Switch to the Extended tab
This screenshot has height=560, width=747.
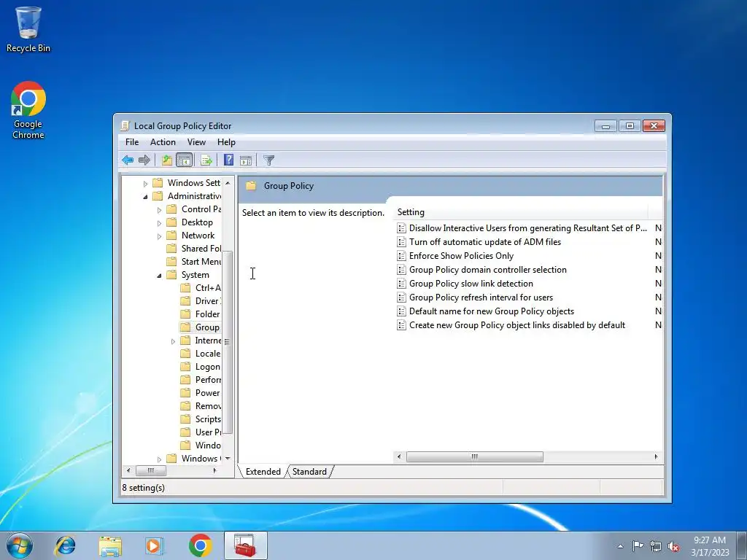263,472
